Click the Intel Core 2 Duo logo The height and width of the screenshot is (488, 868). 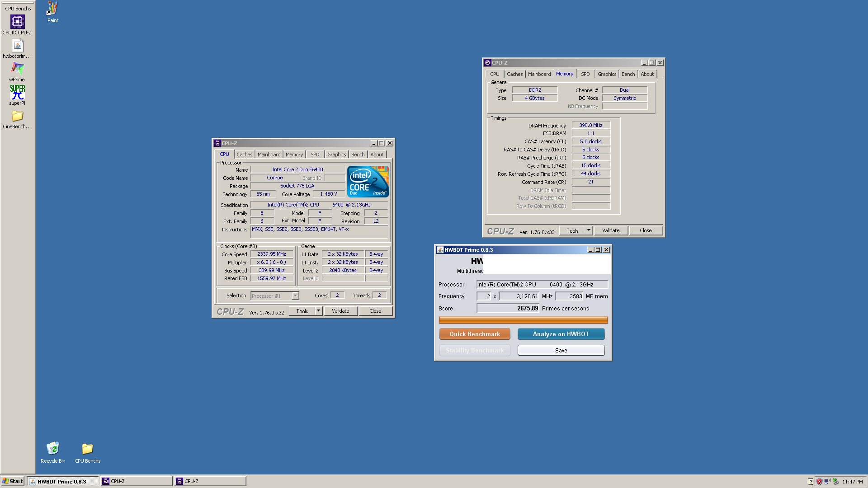coord(368,182)
